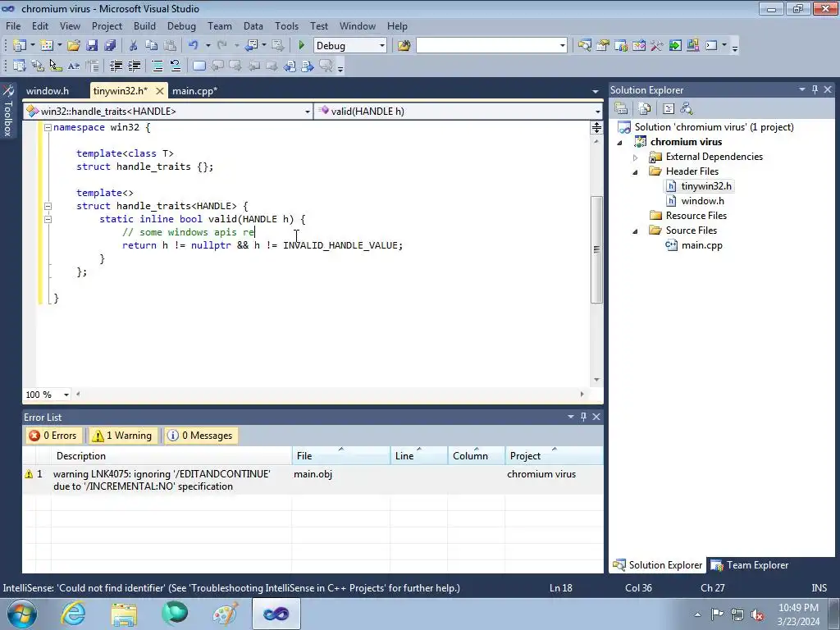Pin the Solution Explorer panel (auto hide)
This screenshot has height=630, width=840.
pyautogui.click(x=815, y=89)
